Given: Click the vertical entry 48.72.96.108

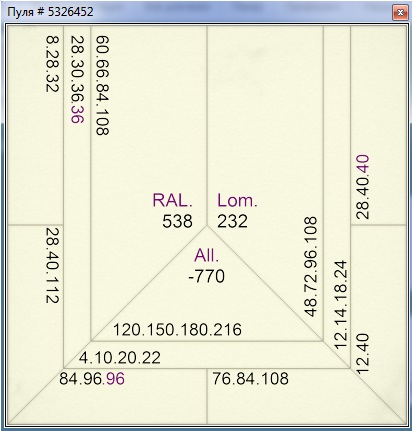Looking at the screenshot, I should click(311, 267).
